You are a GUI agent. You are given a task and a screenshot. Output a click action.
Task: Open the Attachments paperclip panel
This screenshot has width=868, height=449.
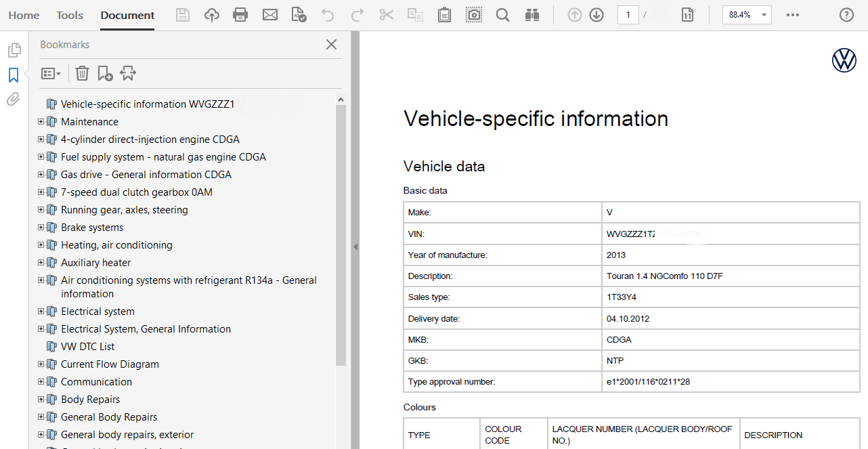(x=14, y=100)
